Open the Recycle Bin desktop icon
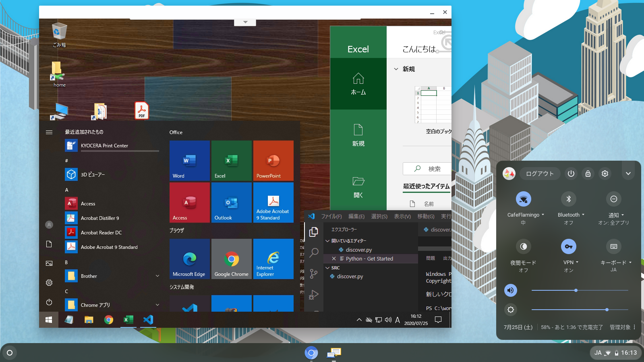The image size is (644, 362). pyautogui.click(x=59, y=35)
